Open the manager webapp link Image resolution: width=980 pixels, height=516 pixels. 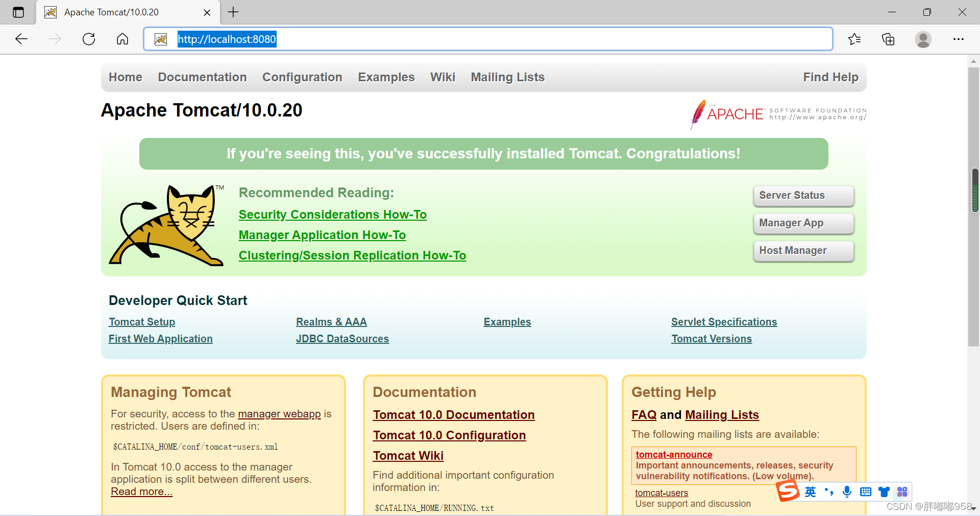point(279,414)
